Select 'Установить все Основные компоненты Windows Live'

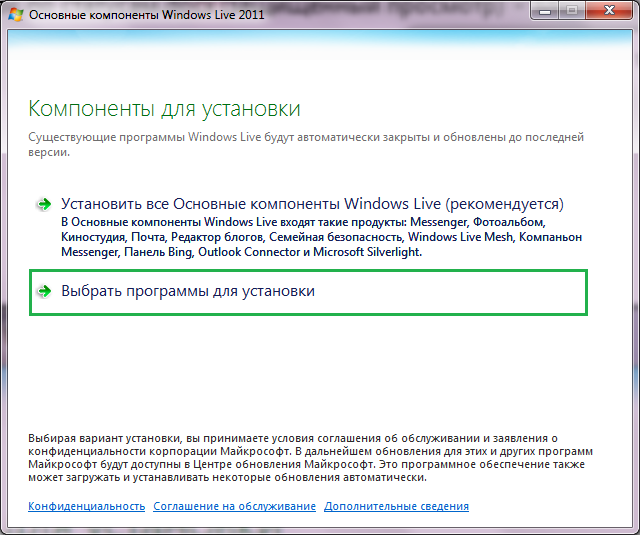tap(312, 204)
